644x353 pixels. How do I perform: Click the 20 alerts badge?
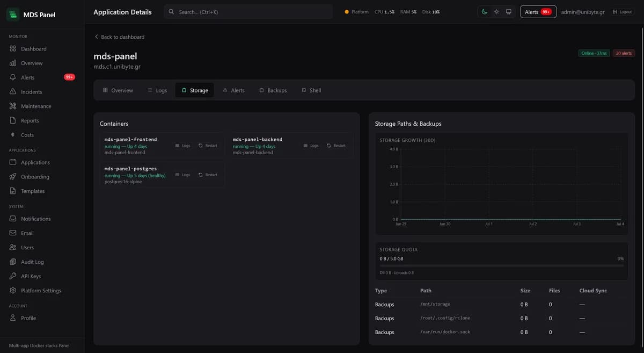(624, 53)
